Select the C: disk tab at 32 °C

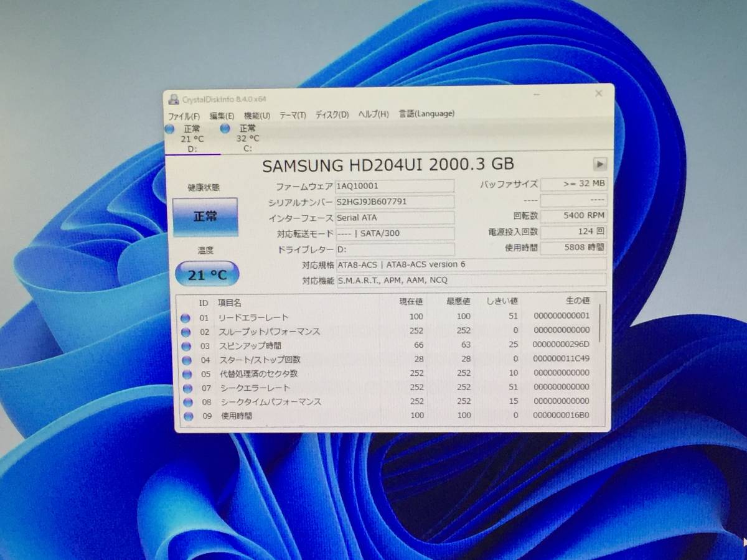click(247, 139)
